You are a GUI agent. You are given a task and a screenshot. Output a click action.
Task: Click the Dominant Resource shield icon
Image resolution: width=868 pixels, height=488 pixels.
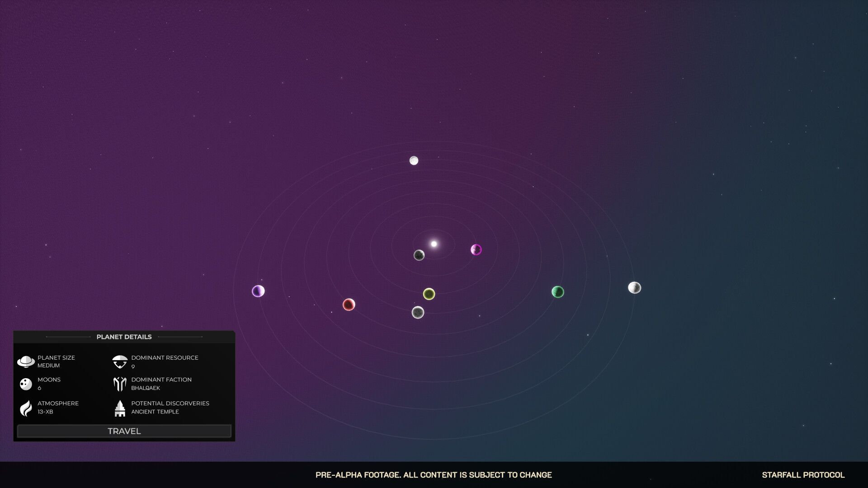(120, 361)
